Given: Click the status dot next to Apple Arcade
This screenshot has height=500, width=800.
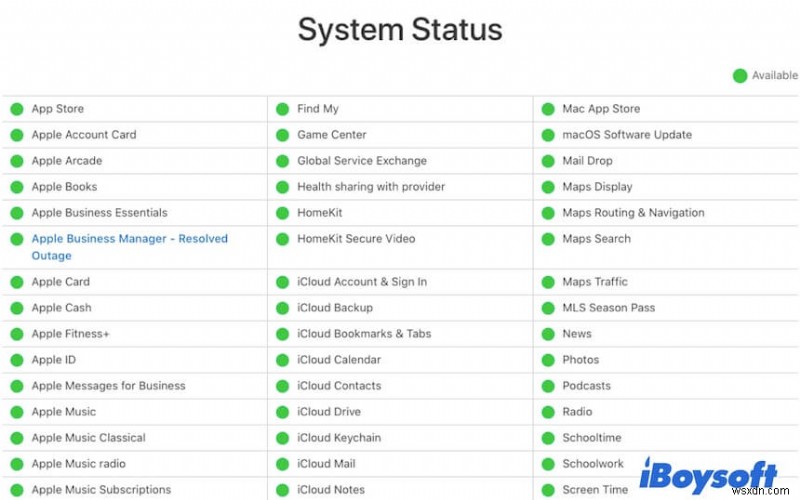Looking at the screenshot, I should (x=17, y=161).
